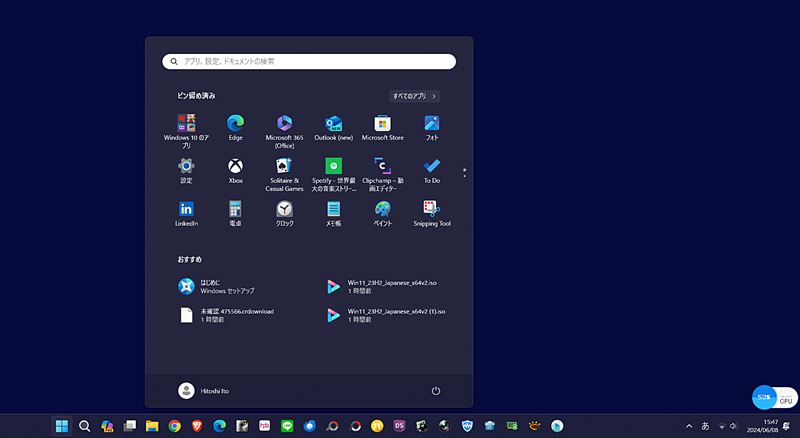Image resolution: width=800 pixels, height=438 pixels.
Task: Expand the system tray hidden icons chevron
Action: pyautogui.click(x=689, y=426)
